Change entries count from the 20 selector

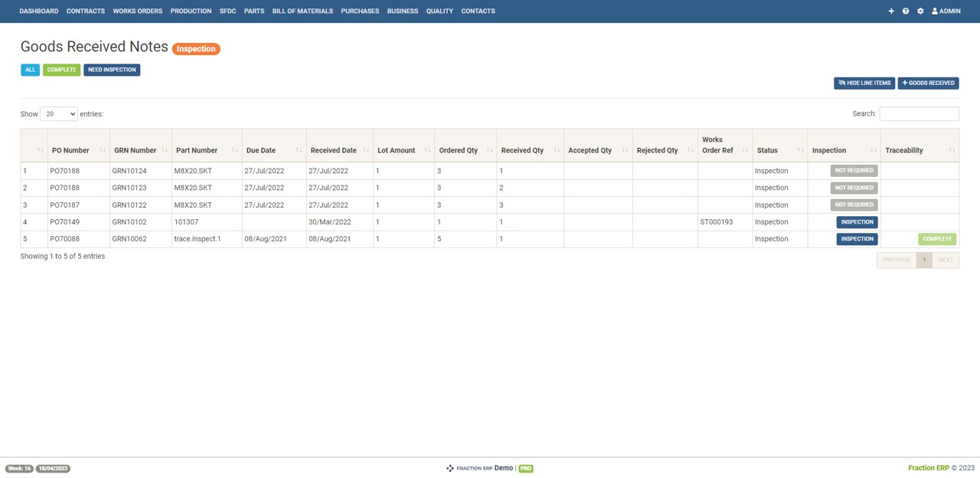(58, 113)
